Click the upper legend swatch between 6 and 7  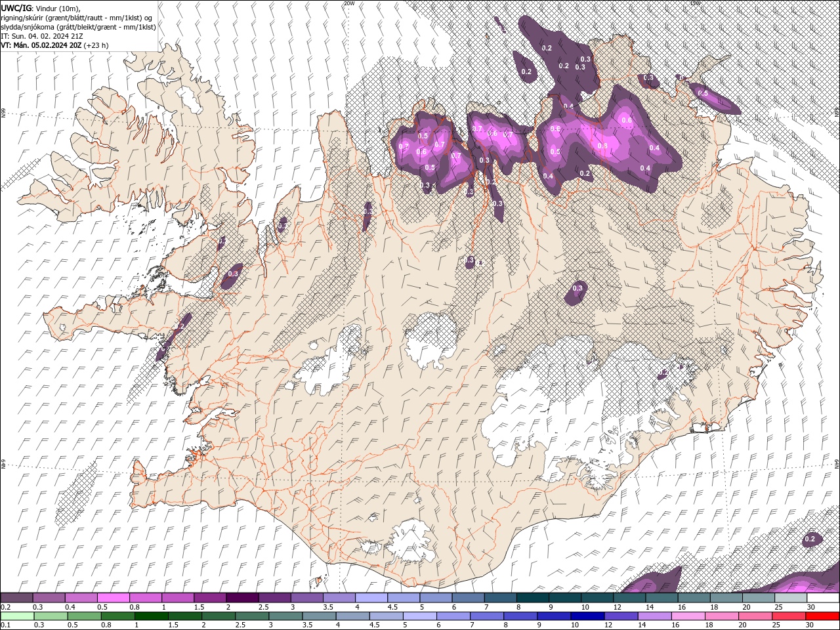point(467,598)
